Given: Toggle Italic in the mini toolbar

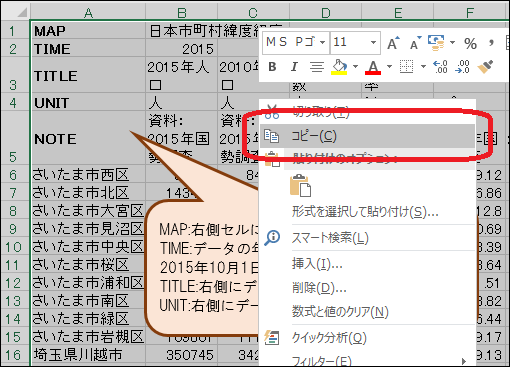Looking at the screenshot, I should tap(294, 67).
